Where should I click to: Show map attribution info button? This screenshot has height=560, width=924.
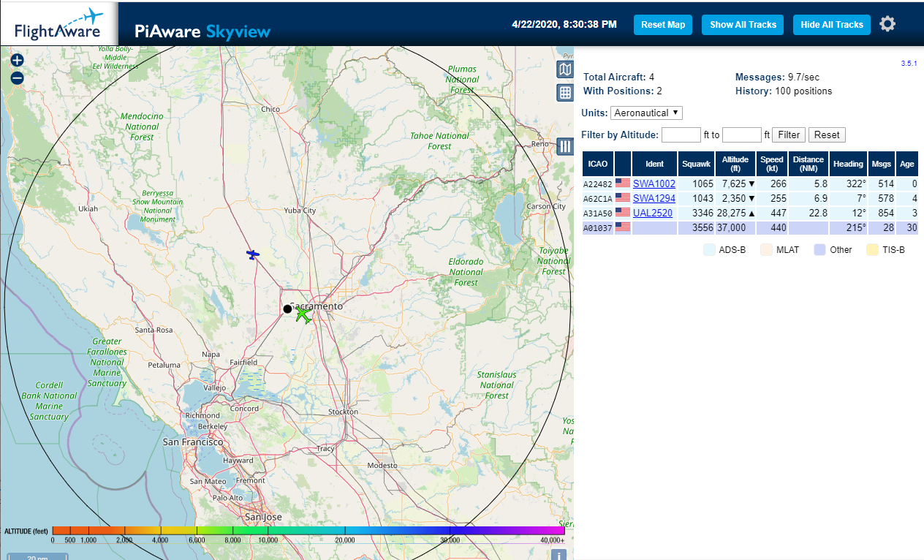pos(558,555)
